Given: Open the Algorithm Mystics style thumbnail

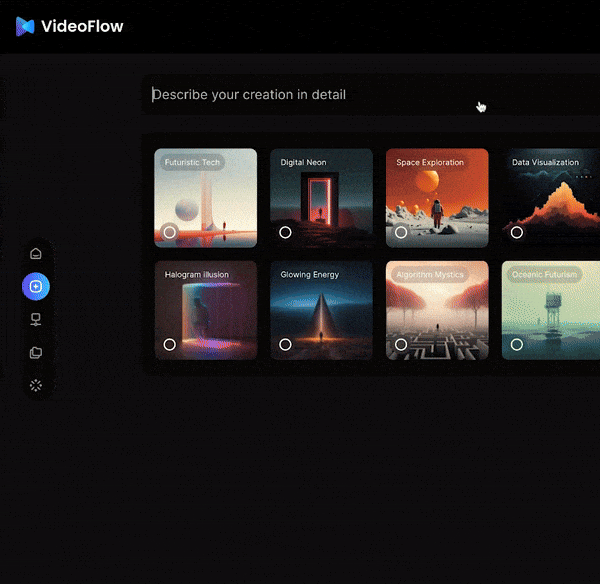Looking at the screenshot, I should coord(437,310).
